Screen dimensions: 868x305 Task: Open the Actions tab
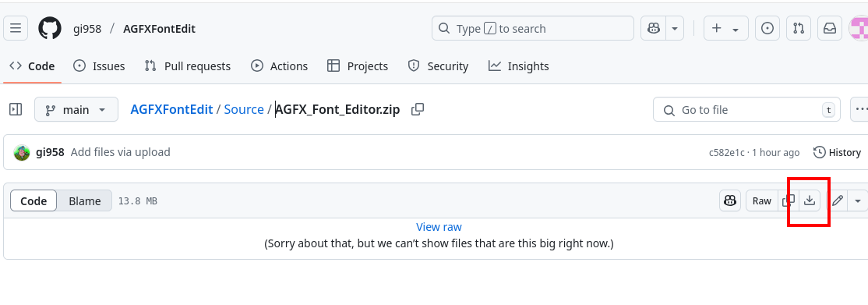click(x=279, y=66)
